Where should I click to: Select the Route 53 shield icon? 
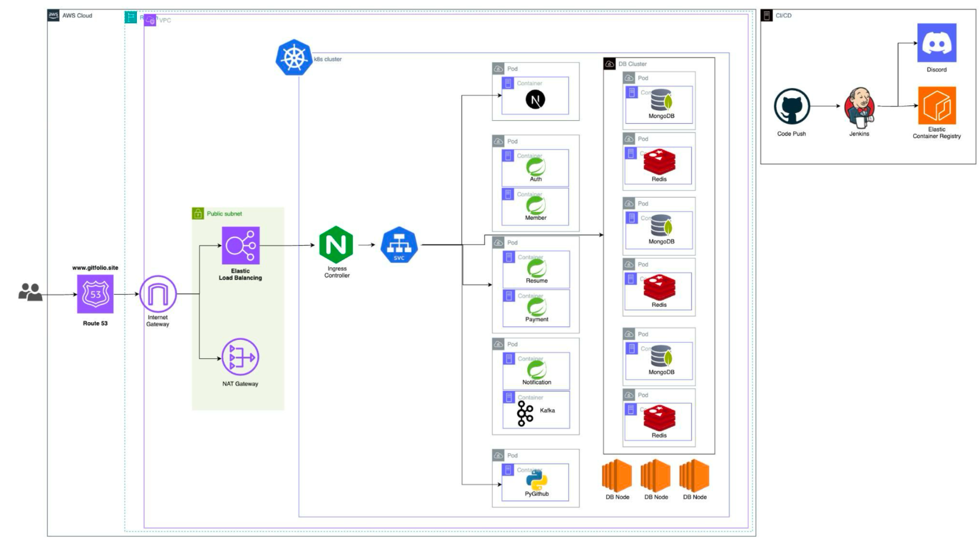coord(95,294)
